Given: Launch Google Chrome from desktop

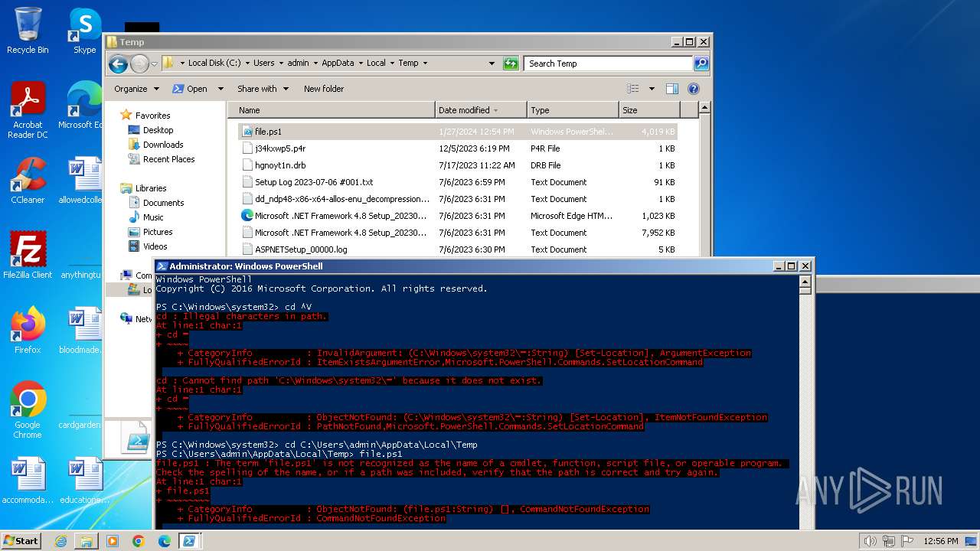Looking at the screenshot, I should coord(28,410).
